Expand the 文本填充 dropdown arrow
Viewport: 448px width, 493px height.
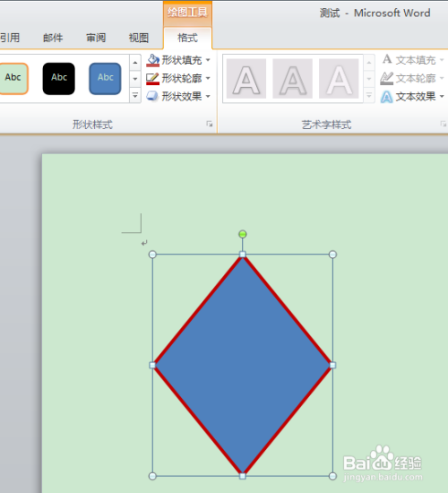pos(442,60)
